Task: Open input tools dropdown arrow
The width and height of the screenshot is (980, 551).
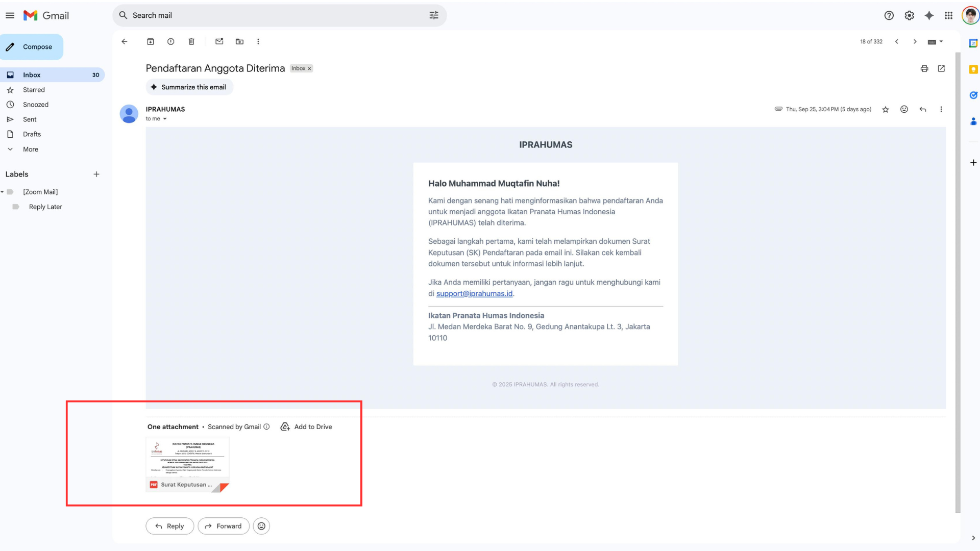Action: (x=941, y=42)
